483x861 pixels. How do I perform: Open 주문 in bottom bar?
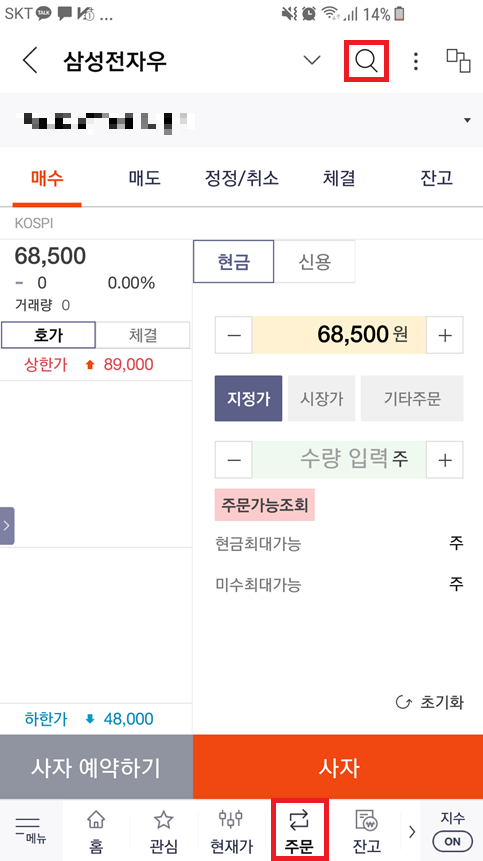[299, 830]
